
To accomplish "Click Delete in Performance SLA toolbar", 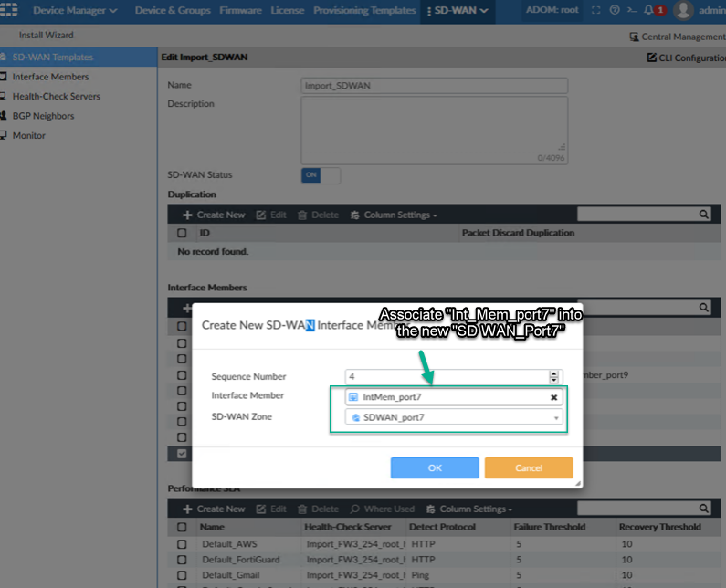I will tap(318, 509).
